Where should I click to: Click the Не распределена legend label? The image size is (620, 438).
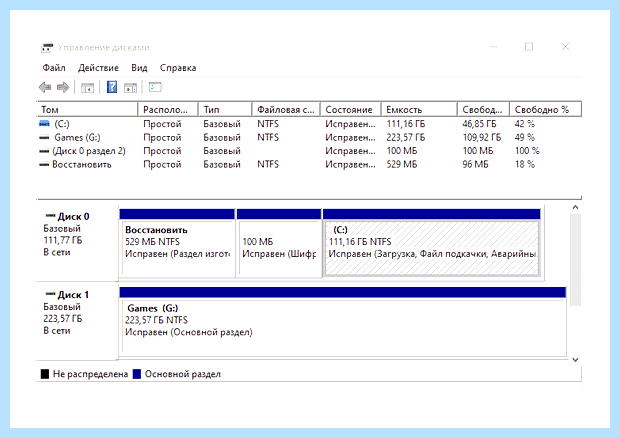pyautogui.click(x=91, y=374)
